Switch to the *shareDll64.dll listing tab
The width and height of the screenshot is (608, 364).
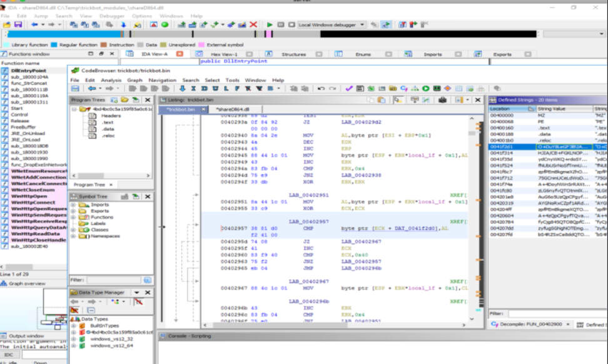[233, 109]
